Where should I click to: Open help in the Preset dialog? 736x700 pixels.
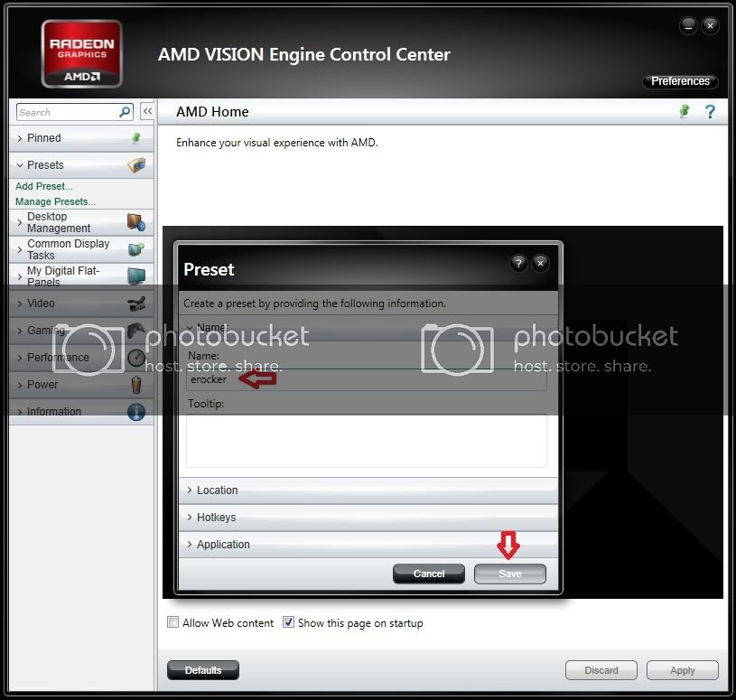click(x=518, y=264)
